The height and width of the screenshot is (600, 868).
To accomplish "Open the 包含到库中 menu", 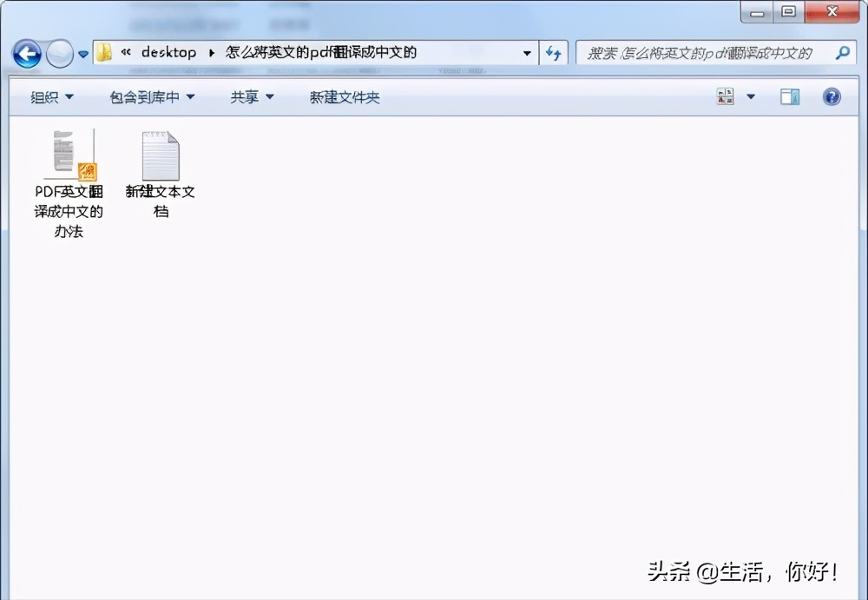I will (152, 97).
